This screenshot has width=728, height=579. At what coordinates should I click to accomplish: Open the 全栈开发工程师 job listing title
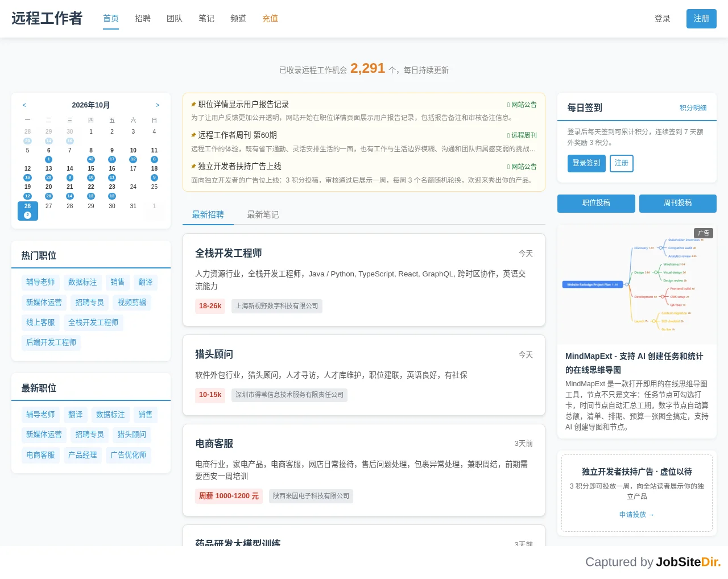click(x=229, y=253)
